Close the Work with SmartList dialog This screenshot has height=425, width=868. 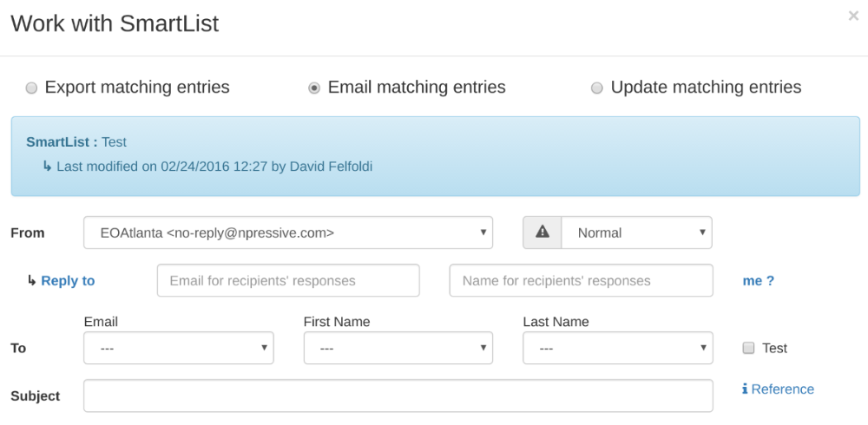coord(853,16)
